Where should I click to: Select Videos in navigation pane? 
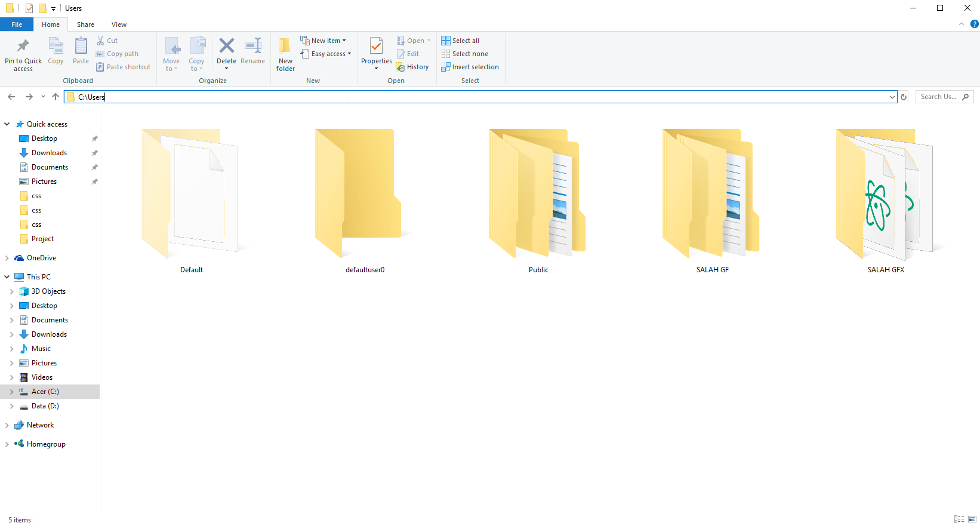42,377
